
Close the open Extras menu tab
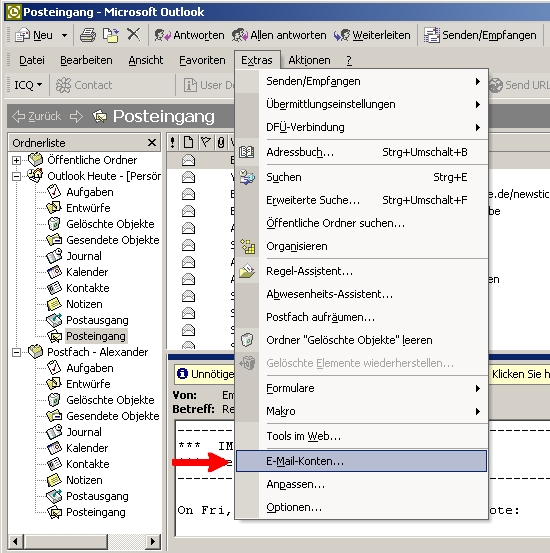[257, 60]
